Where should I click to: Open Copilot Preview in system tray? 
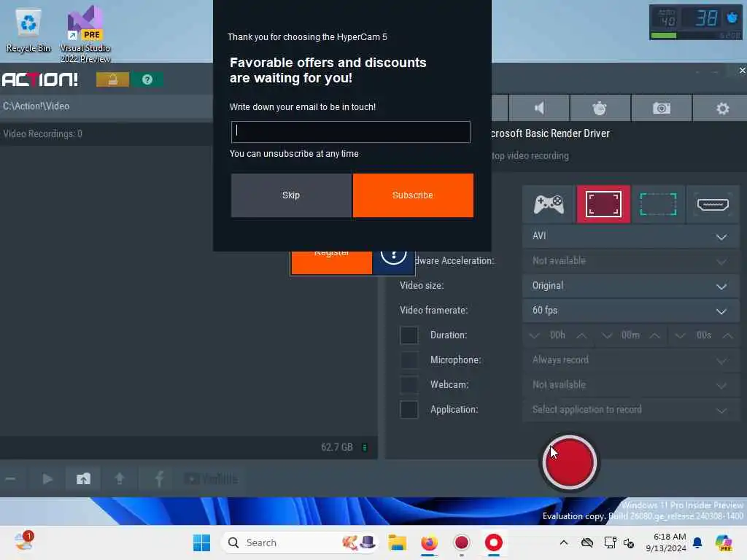coord(724,542)
